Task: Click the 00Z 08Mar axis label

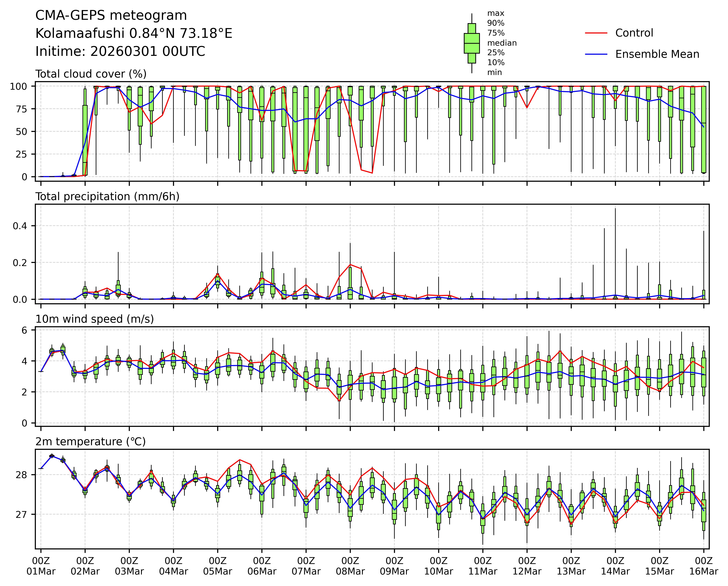Action: (x=350, y=566)
